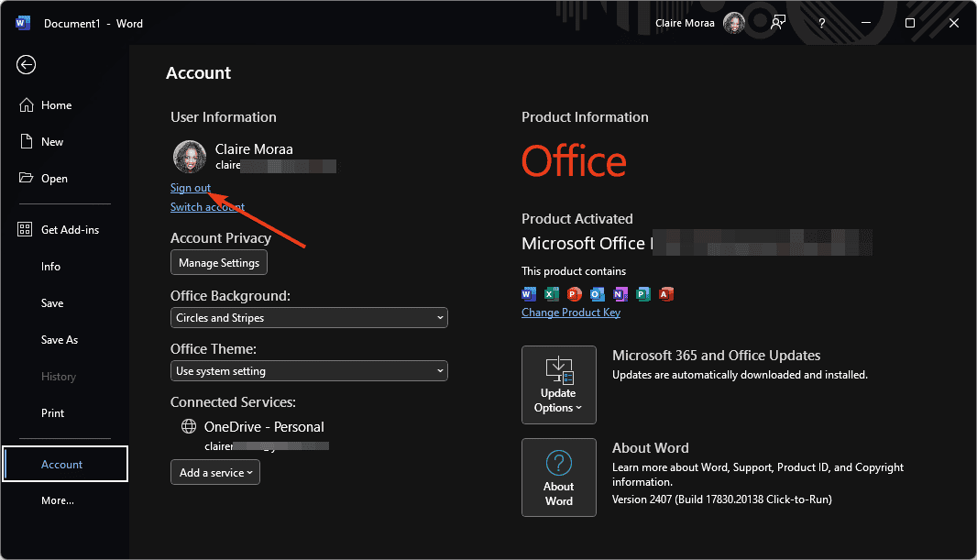This screenshot has height=560, width=977.
Task: Go back using the back arrow icon
Action: coord(27,65)
